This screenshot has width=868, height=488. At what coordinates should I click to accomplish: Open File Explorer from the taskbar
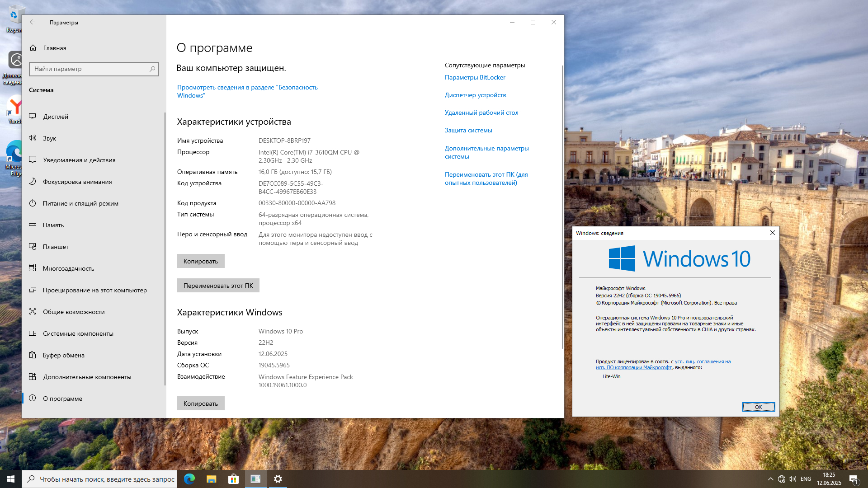(212, 479)
